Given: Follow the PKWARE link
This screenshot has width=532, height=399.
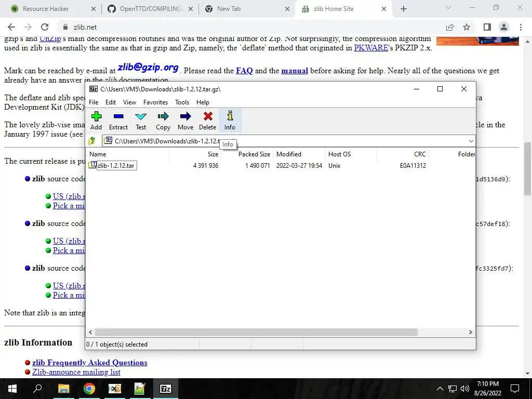Looking at the screenshot, I should point(371,48).
